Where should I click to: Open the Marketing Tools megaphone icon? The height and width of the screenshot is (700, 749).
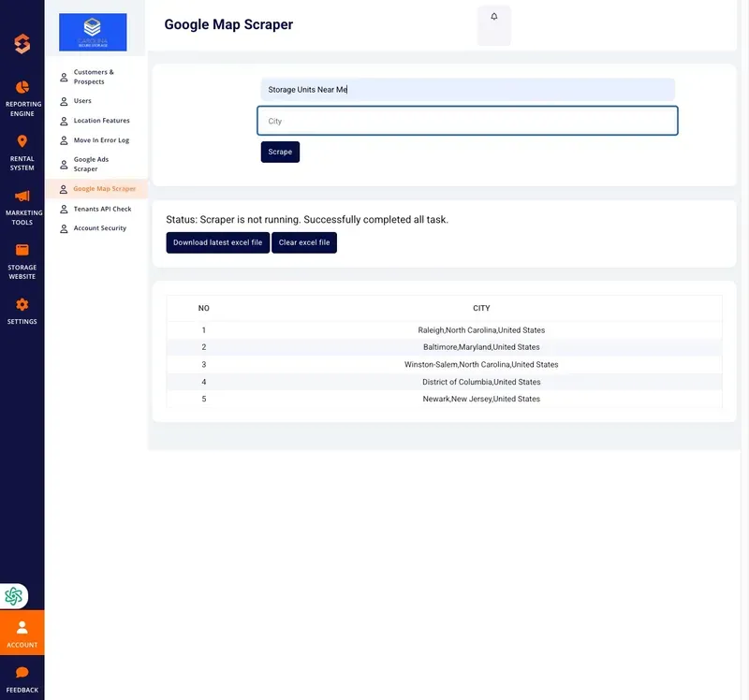[x=22, y=196]
